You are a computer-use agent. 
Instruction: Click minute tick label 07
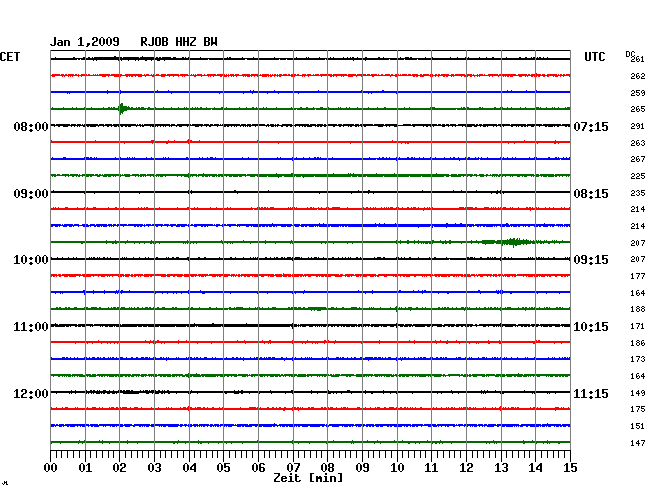pos(293,468)
